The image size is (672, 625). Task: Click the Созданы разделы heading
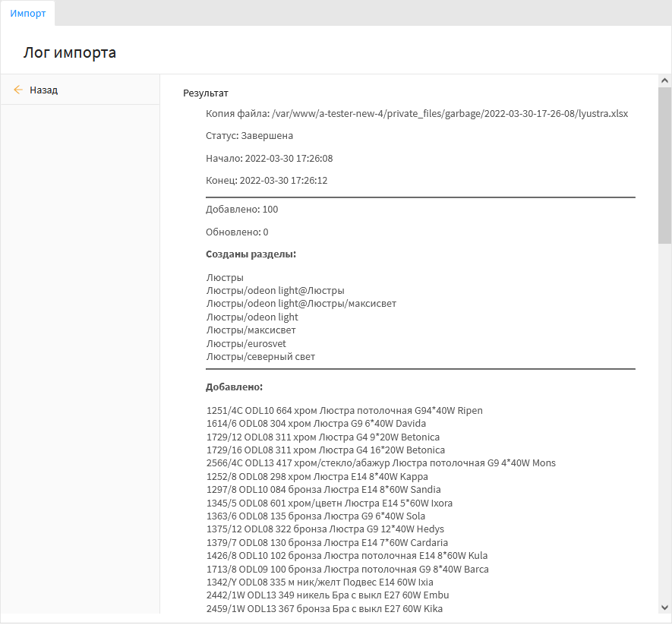[251, 254]
